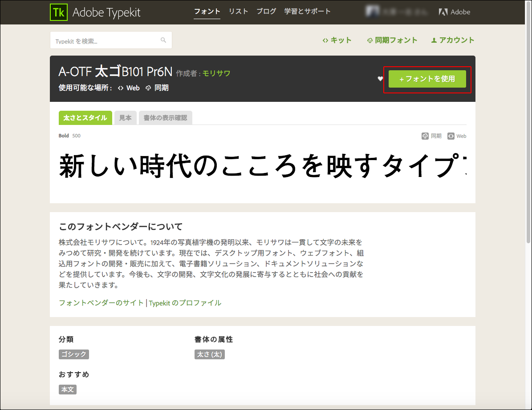Switch to the 見本 tab
This screenshot has width=532, height=410.
click(125, 117)
